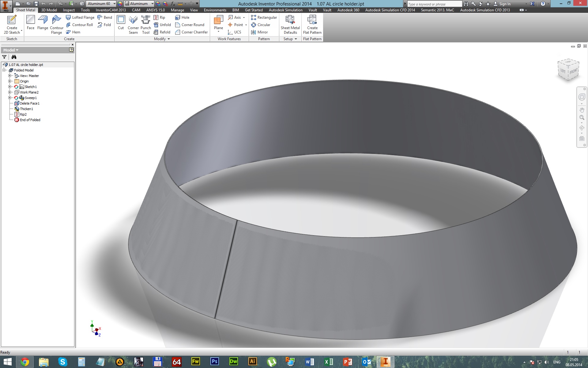Screen dimensions: 588x368
Task: Open the View tab
Action: coord(194,10)
